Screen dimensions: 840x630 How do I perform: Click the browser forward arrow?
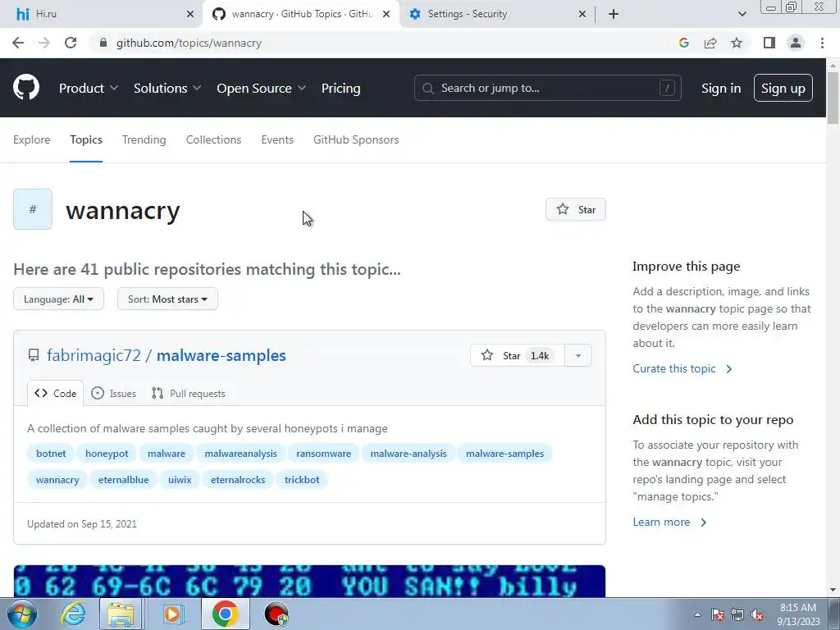pyautogui.click(x=44, y=43)
